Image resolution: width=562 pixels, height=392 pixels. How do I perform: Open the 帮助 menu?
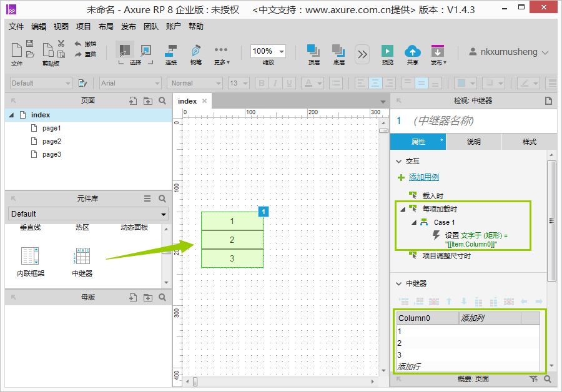point(195,26)
